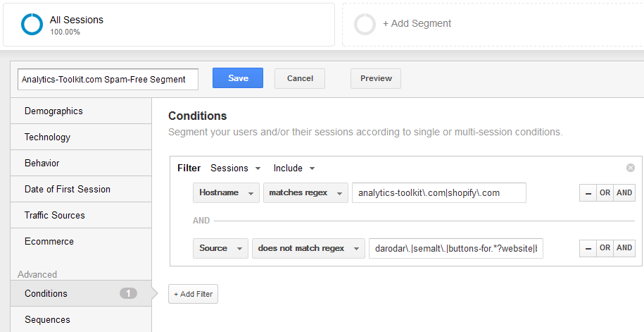Screen dimensions: 644x332
Task: Remove Hostname condition with minus button
Action: click(x=588, y=192)
